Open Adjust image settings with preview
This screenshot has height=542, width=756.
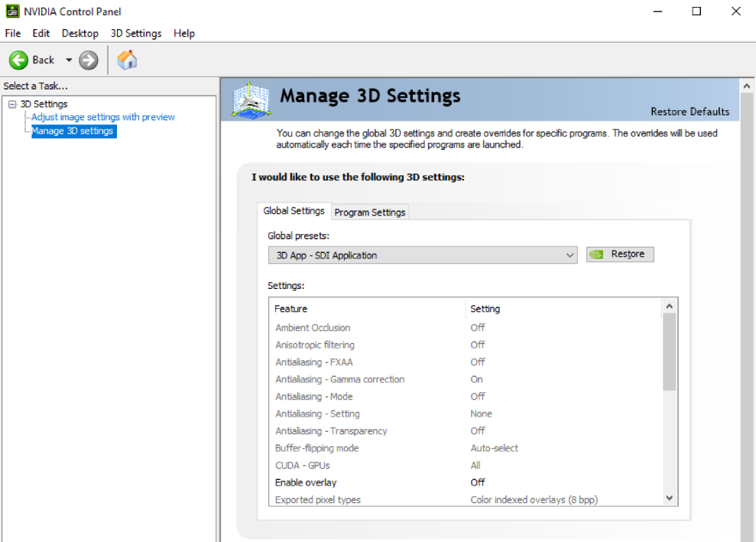[x=103, y=117]
